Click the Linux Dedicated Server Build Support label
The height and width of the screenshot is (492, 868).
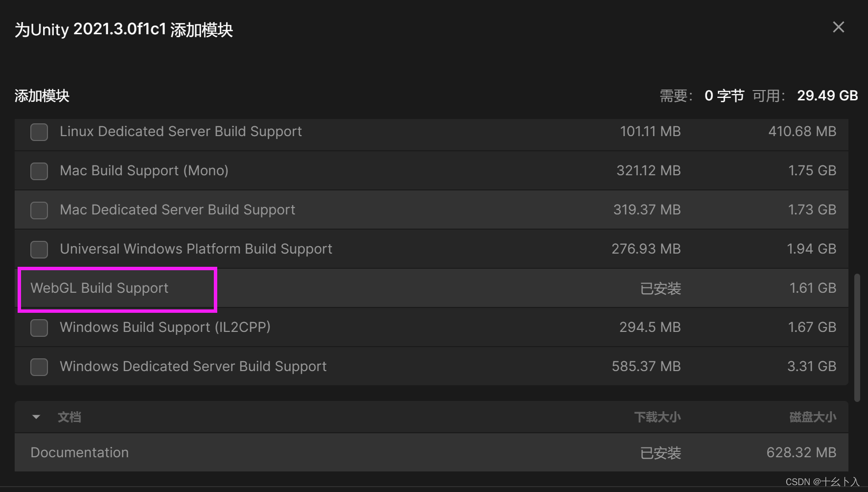coord(181,131)
